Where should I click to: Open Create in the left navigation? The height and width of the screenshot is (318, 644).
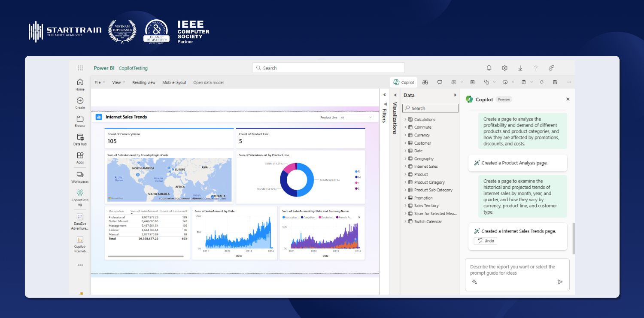pyautogui.click(x=80, y=103)
